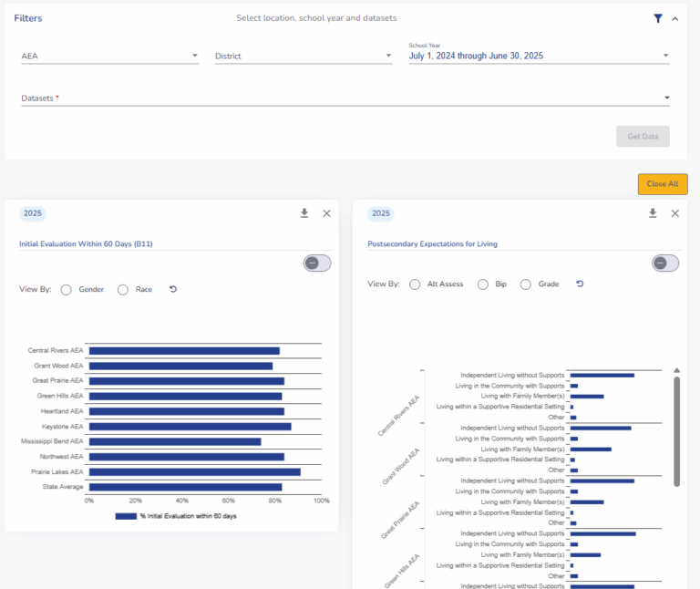Click the Get Data button
Screen dimensions: 700x589
(643, 136)
